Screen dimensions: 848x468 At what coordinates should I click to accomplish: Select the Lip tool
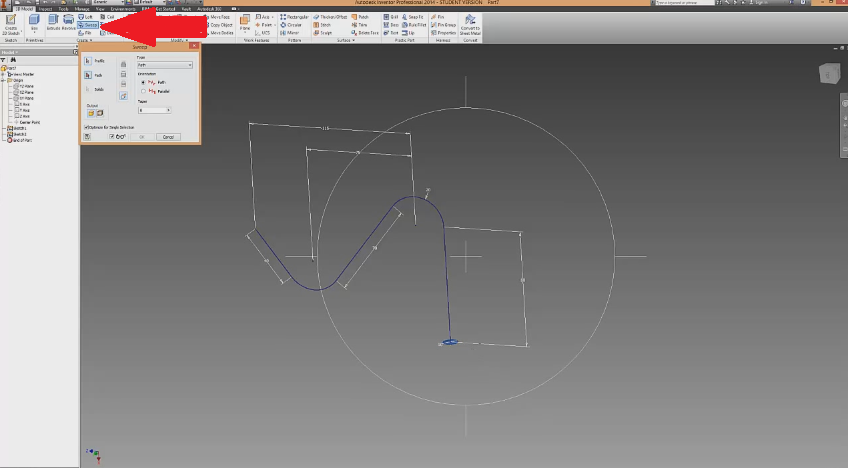point(408,33)
